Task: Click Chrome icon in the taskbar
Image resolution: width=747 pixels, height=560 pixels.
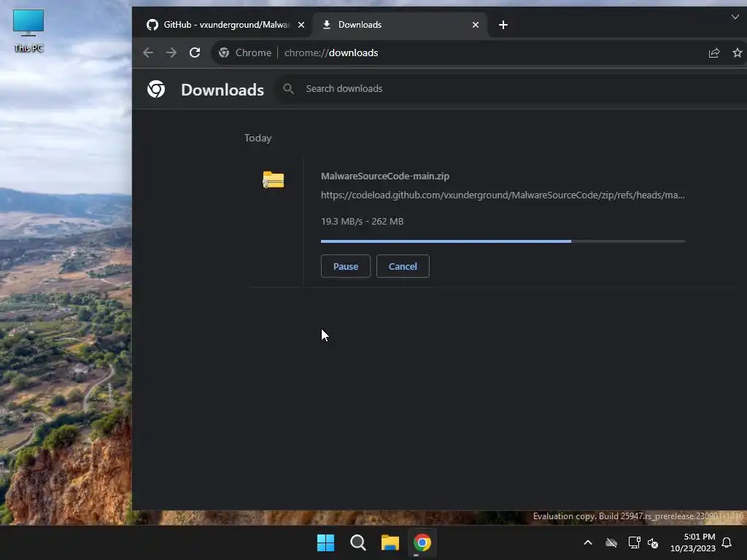Action: click(422, 542)
